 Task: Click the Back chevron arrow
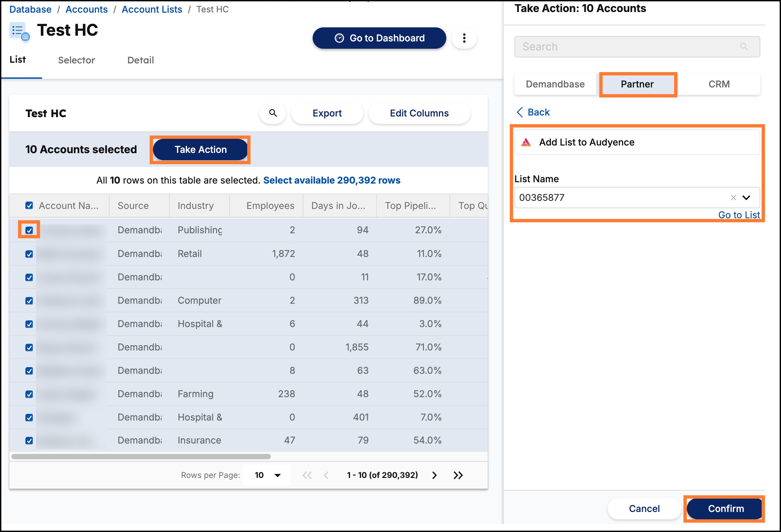click(519, 112)
